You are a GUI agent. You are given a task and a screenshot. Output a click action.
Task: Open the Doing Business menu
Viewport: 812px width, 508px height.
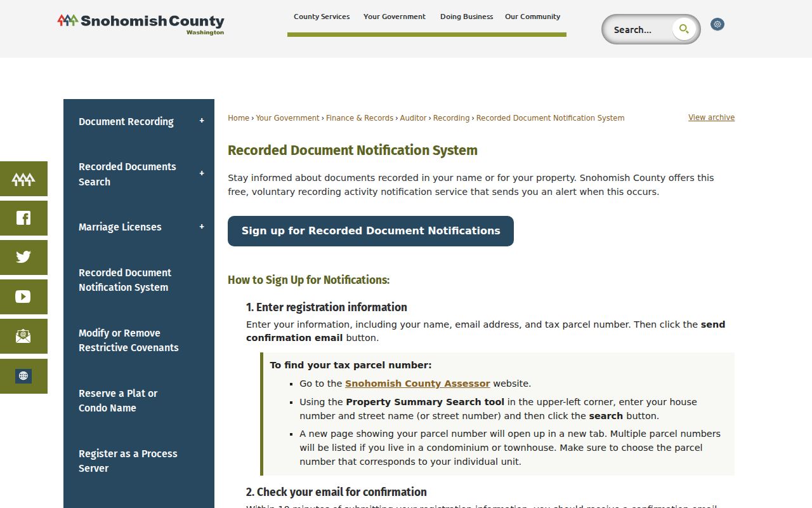(466, 17)
